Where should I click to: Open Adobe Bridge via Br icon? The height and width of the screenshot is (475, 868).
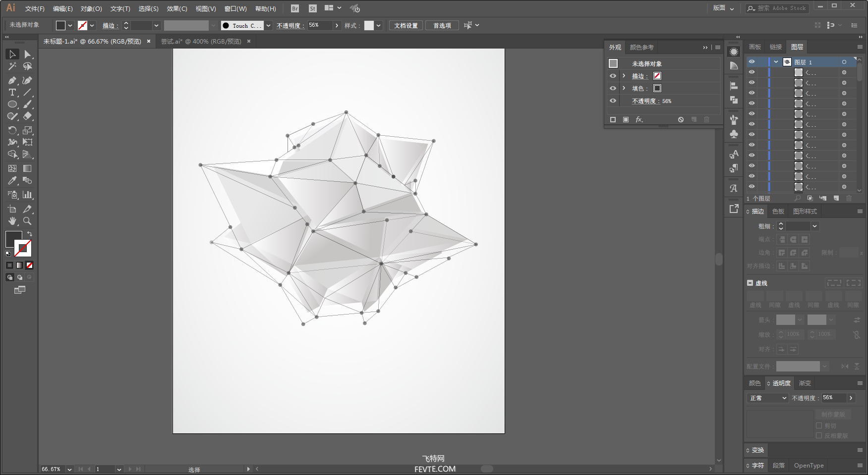click(x=295, y=8)
